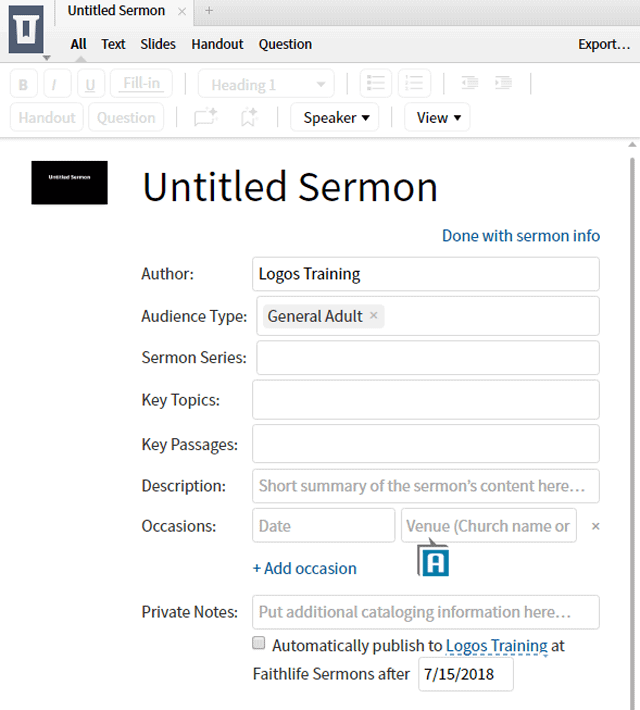Delete the occasion row with the x
This screenshot has height=710, width=640.
tap(596, 526)
